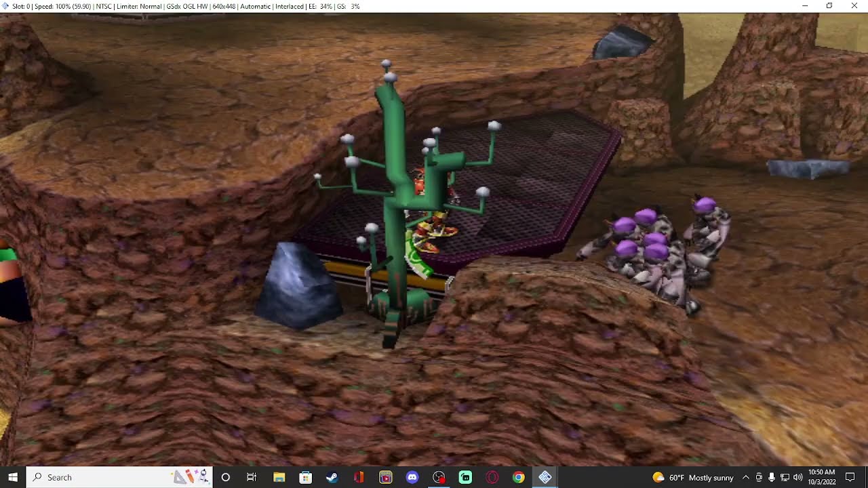Viewport: 868px width, 488px height.
Task: Open the Opera browser from the taskbar
Action: click(x=492, y=477)
